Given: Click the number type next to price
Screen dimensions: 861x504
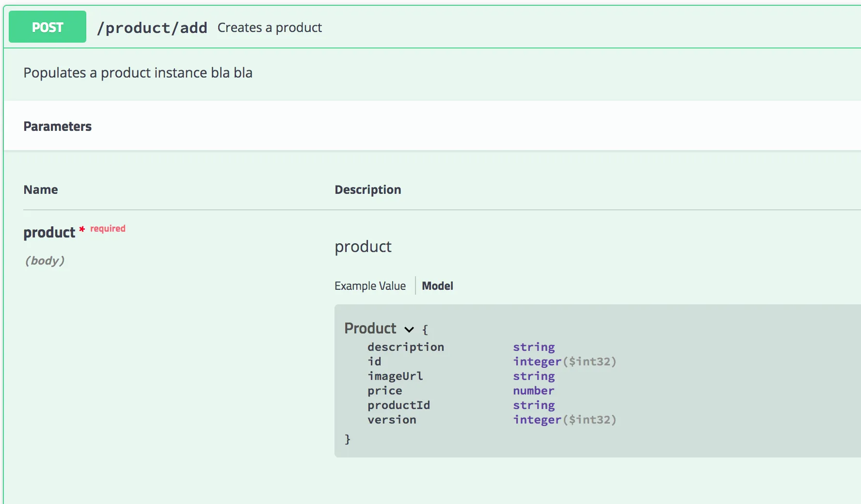Looking at the screenshot, I should (x=533, y=391).
